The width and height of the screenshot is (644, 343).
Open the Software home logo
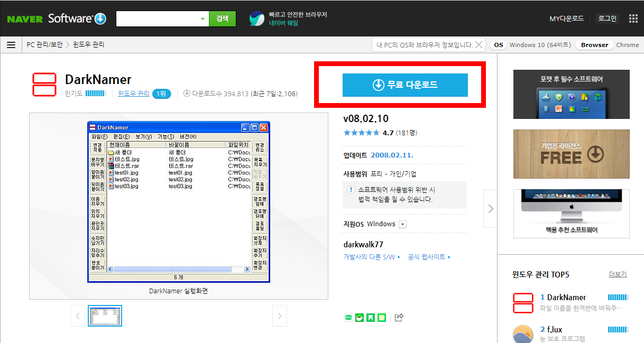click(x=77, y=18)
